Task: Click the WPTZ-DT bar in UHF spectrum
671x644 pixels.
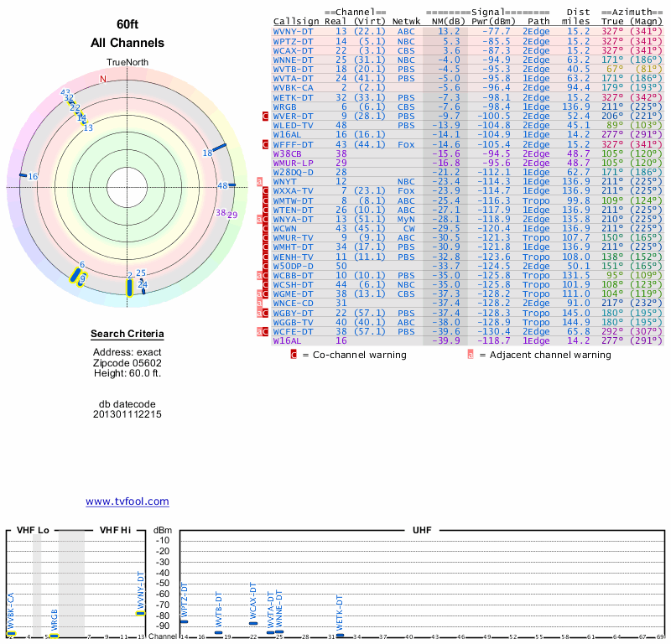Action: tap(184, 621)
